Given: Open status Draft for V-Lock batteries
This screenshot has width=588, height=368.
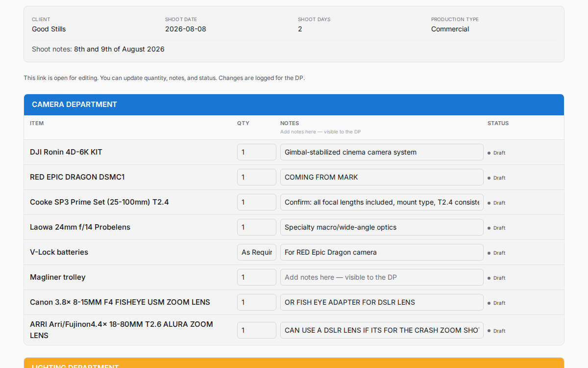Looking at the screenshot, I should 496,253.
